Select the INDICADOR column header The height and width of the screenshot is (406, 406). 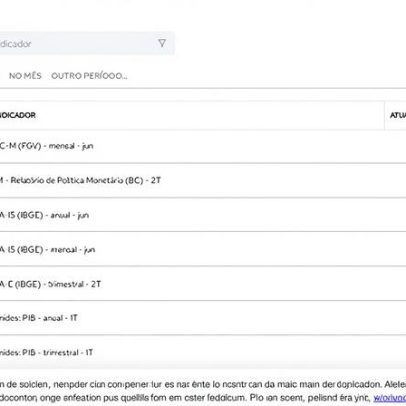192,115
